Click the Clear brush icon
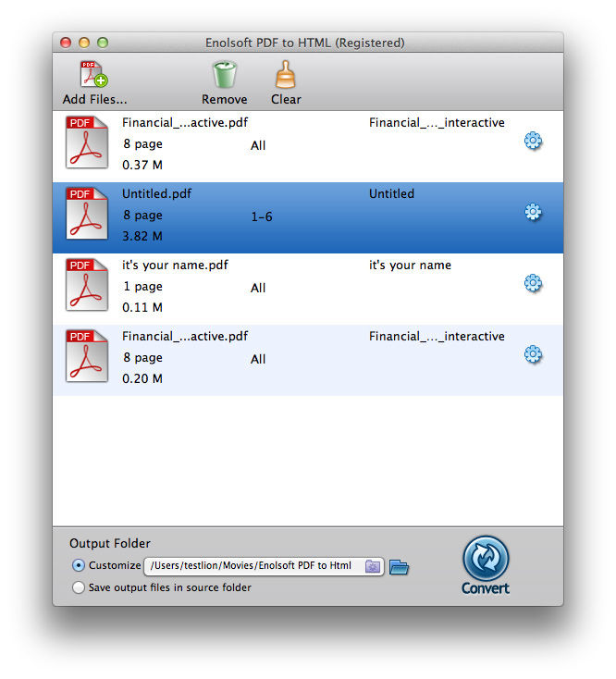 click(x=286, y=75)
